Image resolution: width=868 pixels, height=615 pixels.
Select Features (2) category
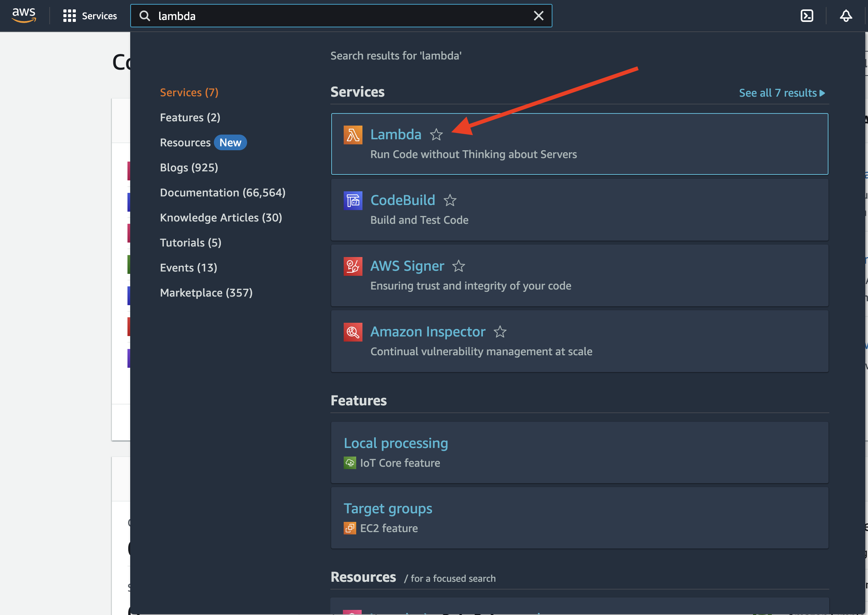pos(190,117)
